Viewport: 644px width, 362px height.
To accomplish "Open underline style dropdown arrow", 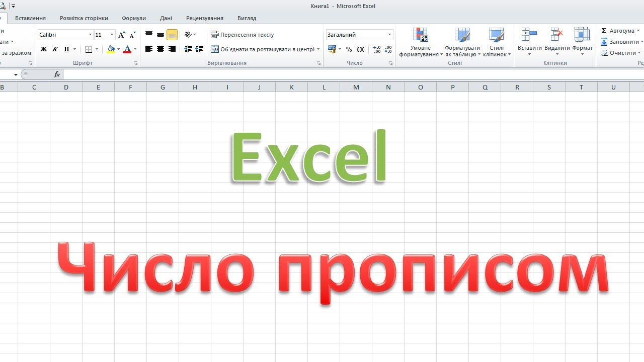I will point(75,49).
